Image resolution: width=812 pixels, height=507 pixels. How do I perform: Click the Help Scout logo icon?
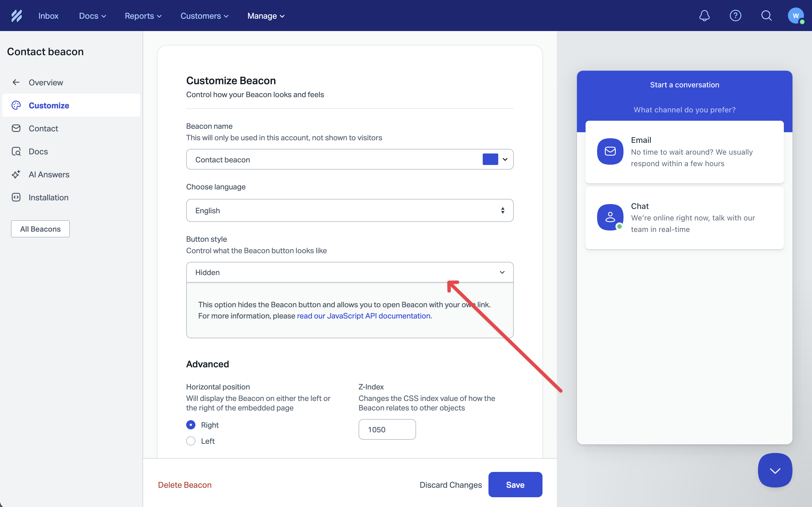(16, 16)
